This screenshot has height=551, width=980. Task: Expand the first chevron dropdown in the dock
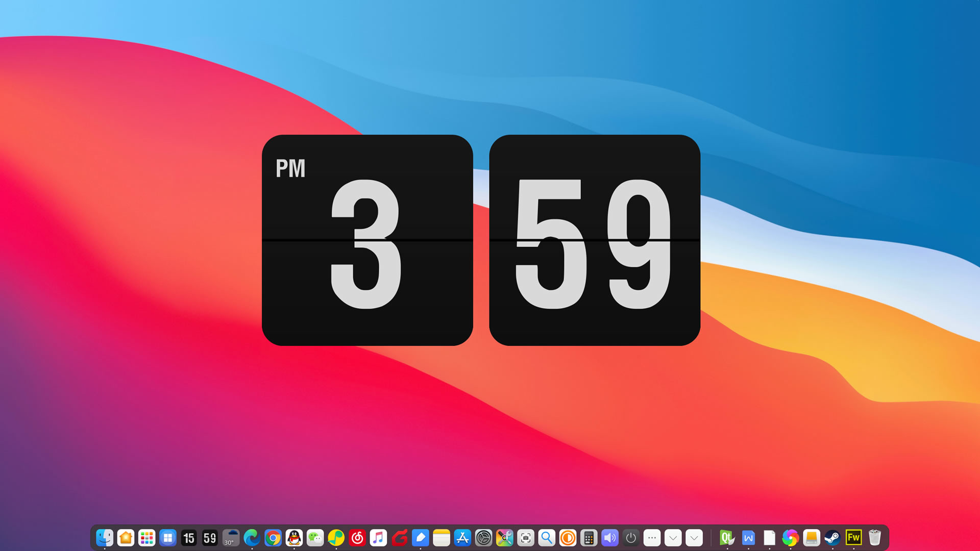coord(673,538)
